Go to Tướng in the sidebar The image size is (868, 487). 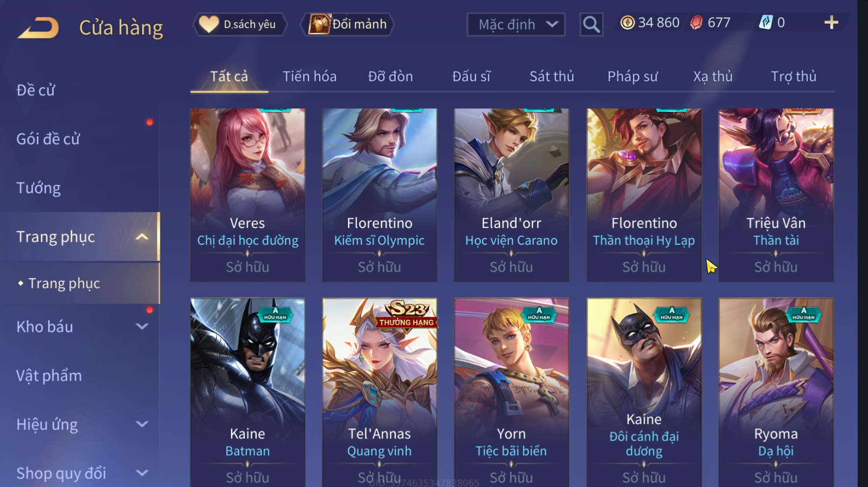(39, 188)
